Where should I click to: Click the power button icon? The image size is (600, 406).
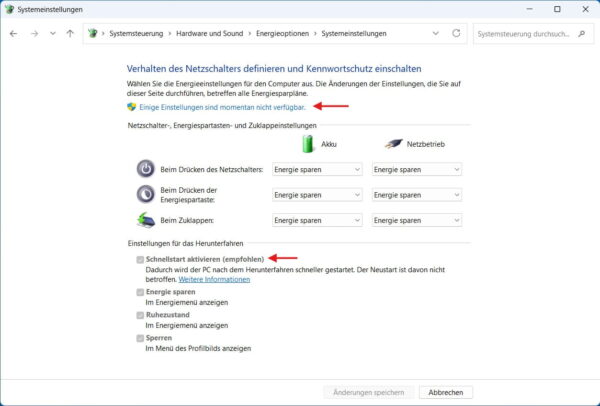[x=146, y=169]
